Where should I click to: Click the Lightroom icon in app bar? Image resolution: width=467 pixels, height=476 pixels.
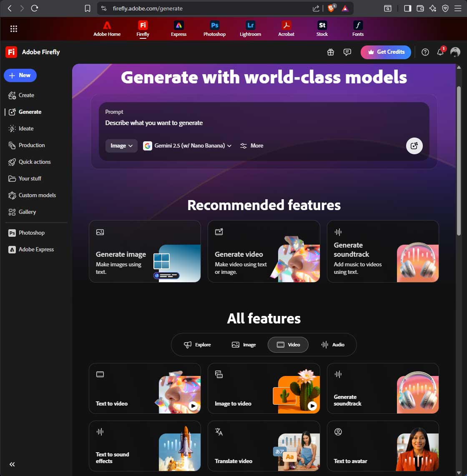250,28
